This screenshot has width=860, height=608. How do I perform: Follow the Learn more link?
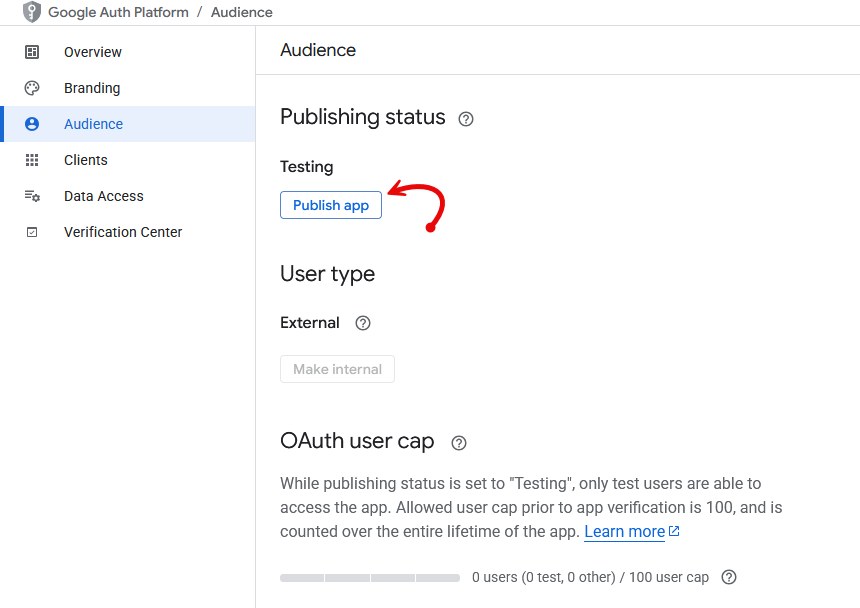tap(624, 531)
